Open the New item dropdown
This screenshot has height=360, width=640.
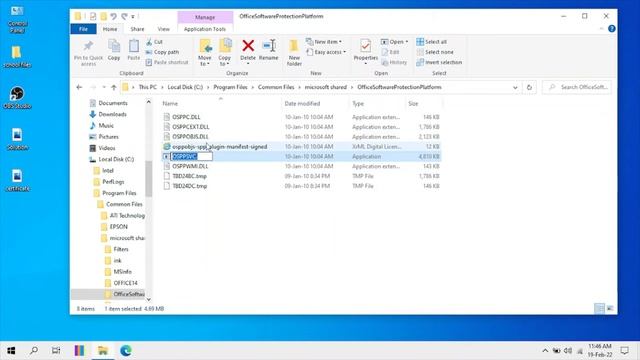tap(324, 42)
